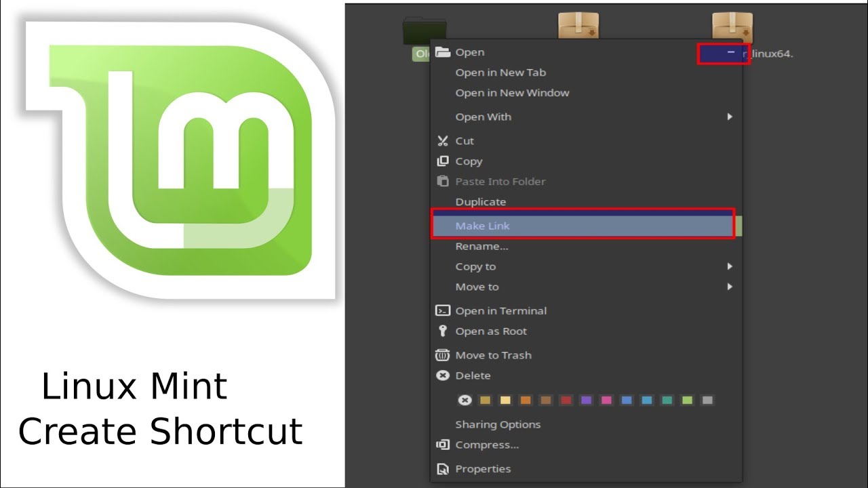Click the remove-color X icon before the swatches

(465, 401)
